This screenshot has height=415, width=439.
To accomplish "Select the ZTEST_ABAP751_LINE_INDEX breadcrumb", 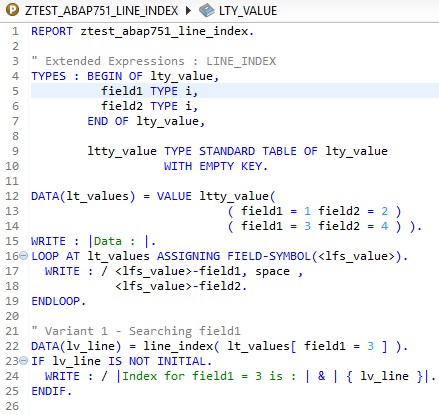I will pyautogui.click(x=101, y=11).
